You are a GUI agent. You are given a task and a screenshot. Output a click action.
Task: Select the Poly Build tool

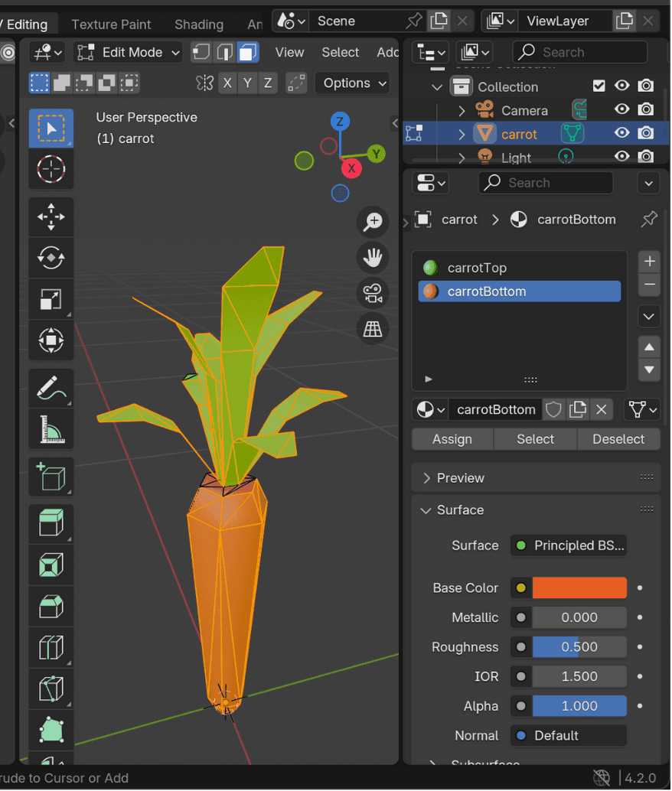tap(51, 730)
